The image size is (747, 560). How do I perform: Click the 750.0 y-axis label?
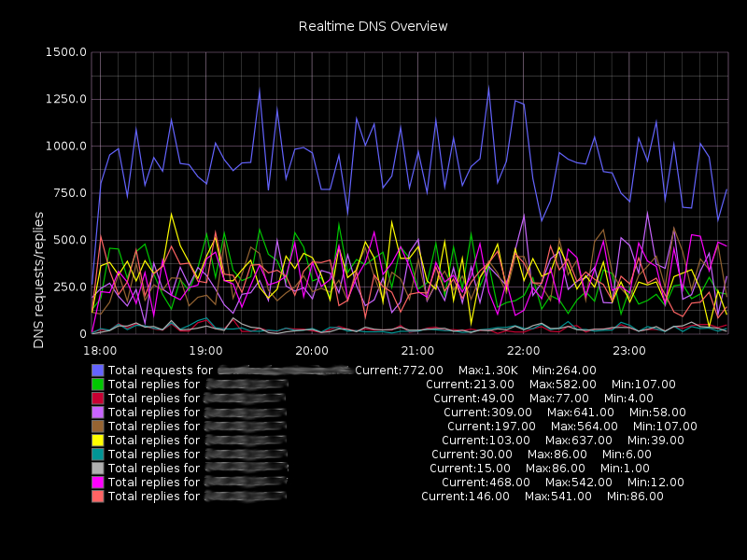click(69, 193)
